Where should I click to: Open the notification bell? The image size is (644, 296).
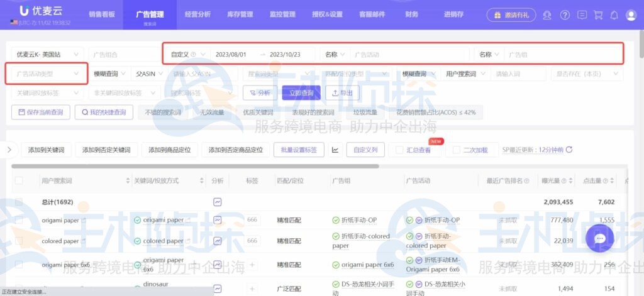pos(614,15)
